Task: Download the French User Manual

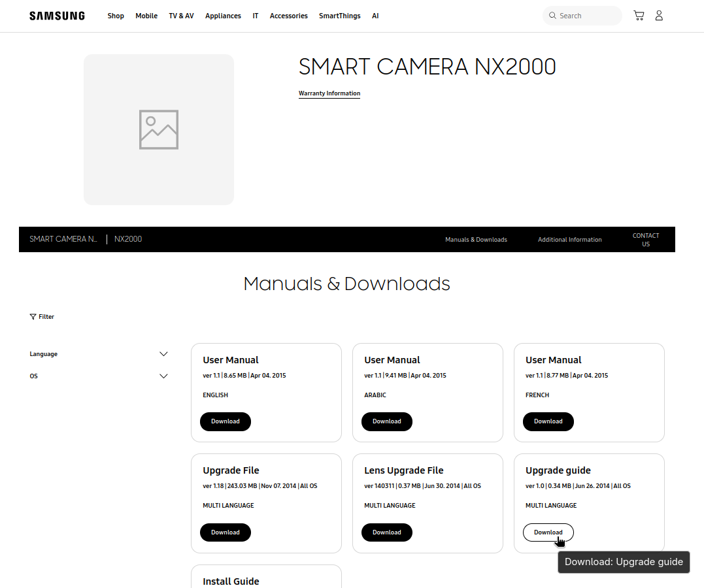Action: tap(548, 421)
